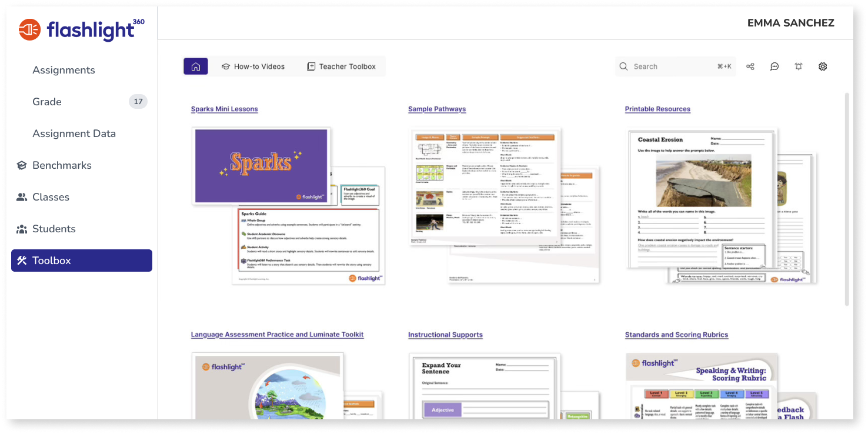The width and height of the screenshot is (868, 434).
Task: Click the Benchmarks graduation cap icon
Action: pos(22,165)
